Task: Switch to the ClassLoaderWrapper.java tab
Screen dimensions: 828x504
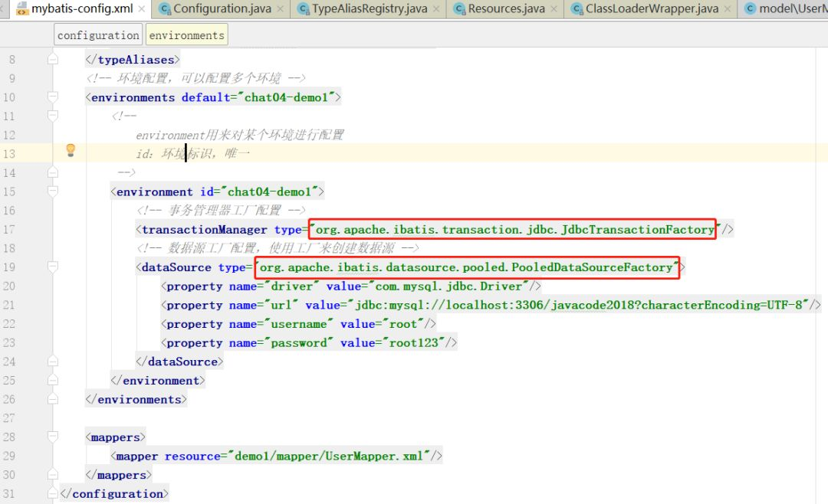Action: pyautogui.click(x=652, y=9)
